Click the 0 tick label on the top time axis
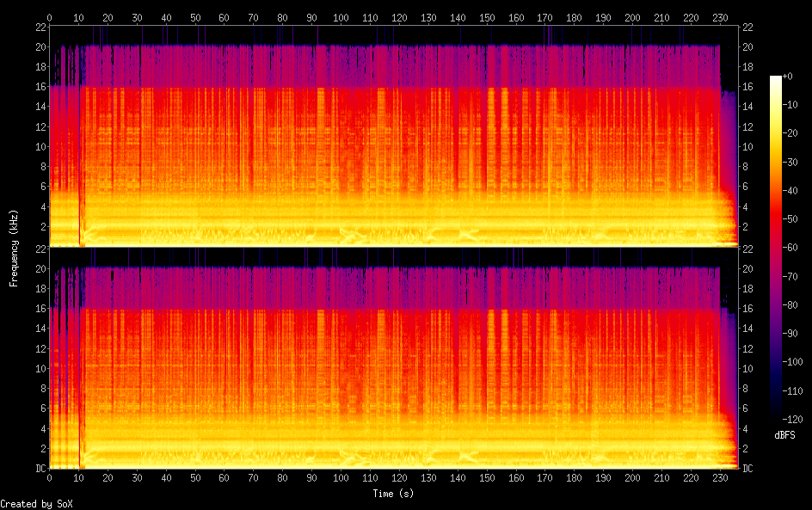 click(50, 17)
